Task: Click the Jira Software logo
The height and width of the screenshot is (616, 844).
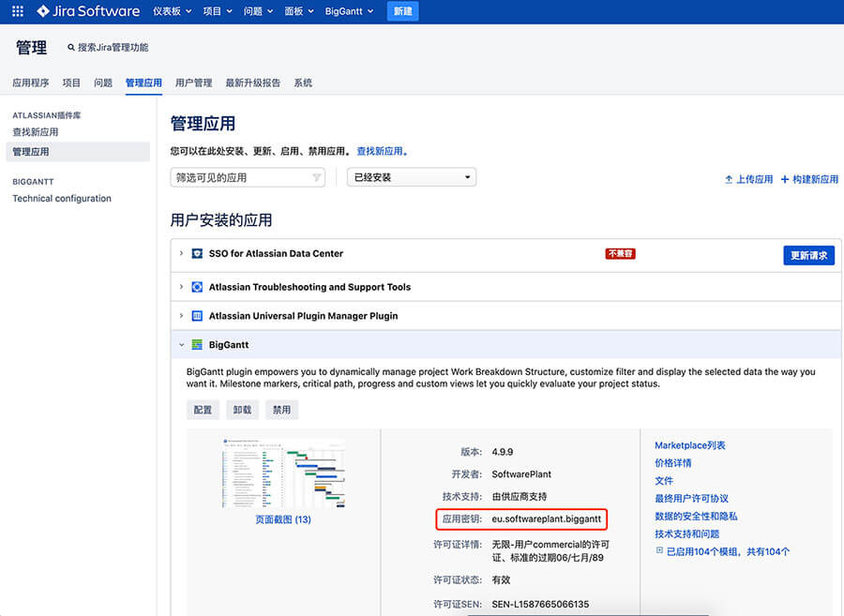Action: coord(88,10)
